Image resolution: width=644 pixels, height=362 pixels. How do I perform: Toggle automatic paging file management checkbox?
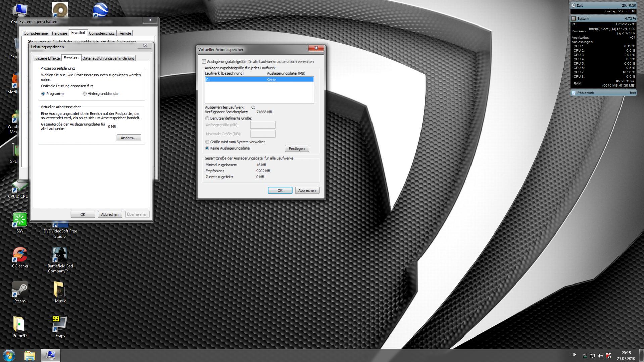click(x=204, y=62)
